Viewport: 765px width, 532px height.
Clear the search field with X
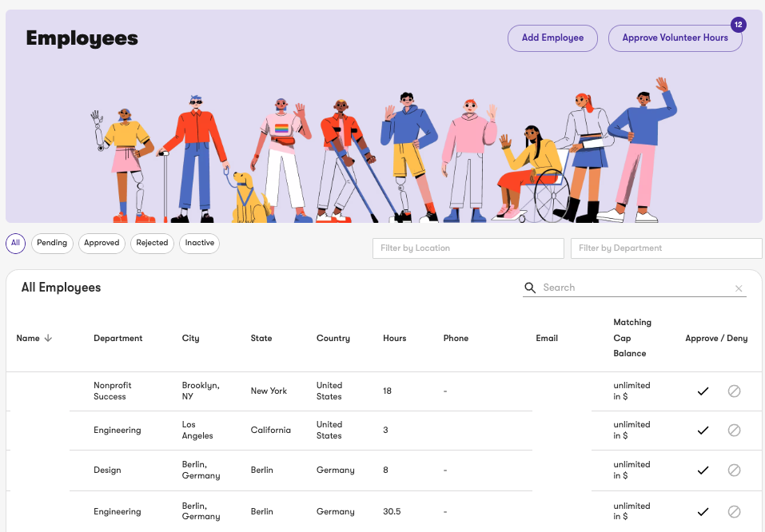pos(739,288)
